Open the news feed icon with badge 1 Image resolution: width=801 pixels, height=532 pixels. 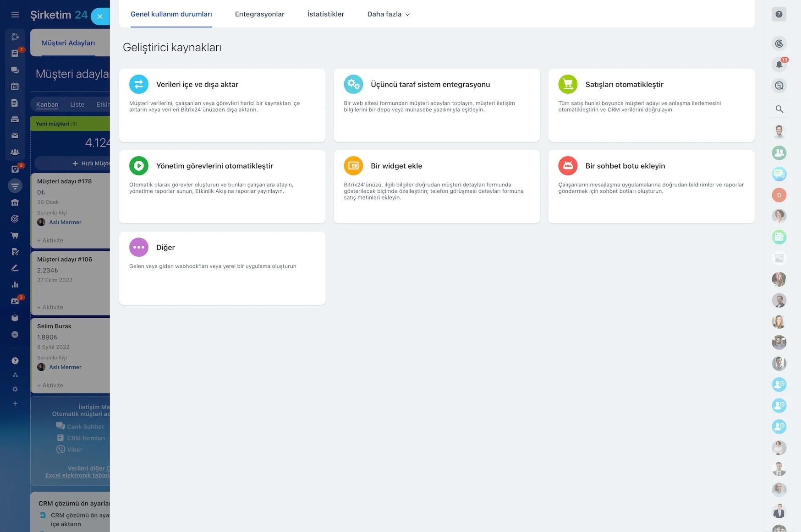[15, 53]
